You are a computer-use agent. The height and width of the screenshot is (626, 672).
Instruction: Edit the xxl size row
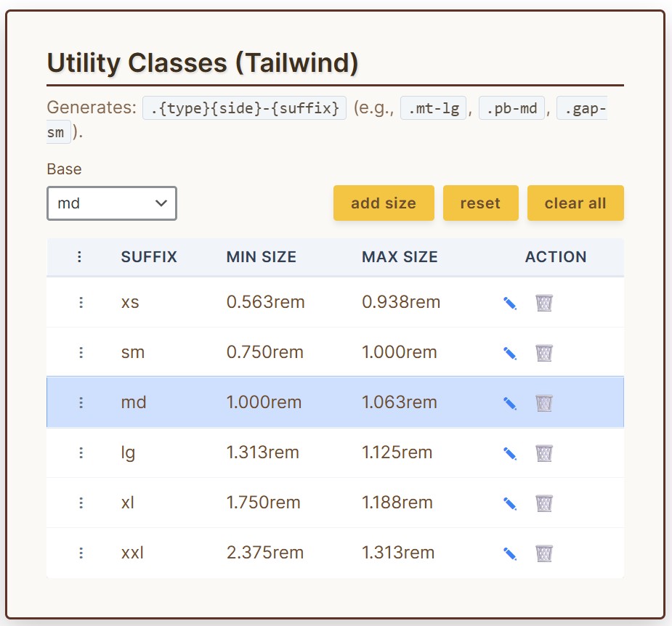(x=510, y=553)
